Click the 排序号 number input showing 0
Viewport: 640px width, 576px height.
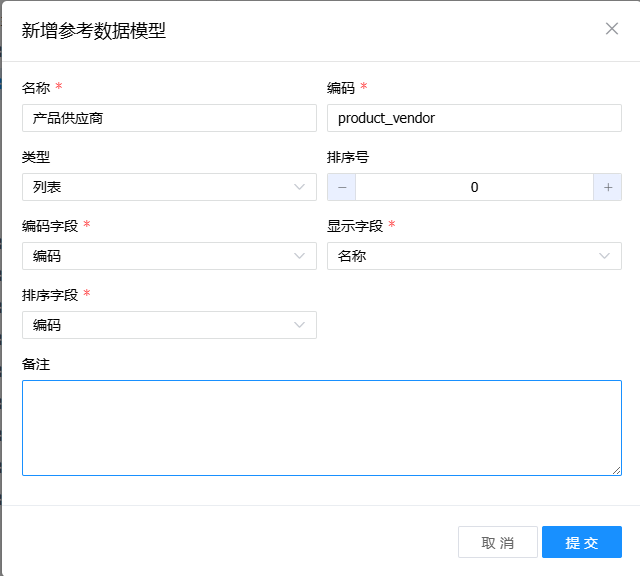coord(474,187)
